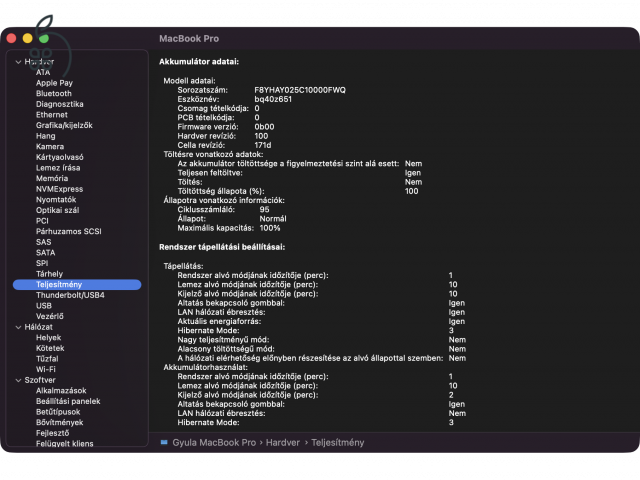Screen dimensions: 640x480
Task: Click the serial number F8YHAY025C10000FWQ
Action: (300, 90)
